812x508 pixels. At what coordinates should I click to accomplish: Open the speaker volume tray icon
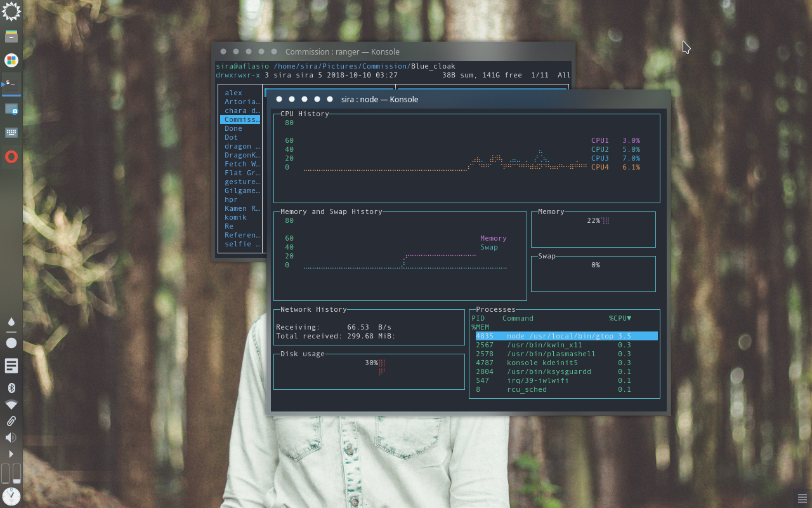(x=11, y=438)
